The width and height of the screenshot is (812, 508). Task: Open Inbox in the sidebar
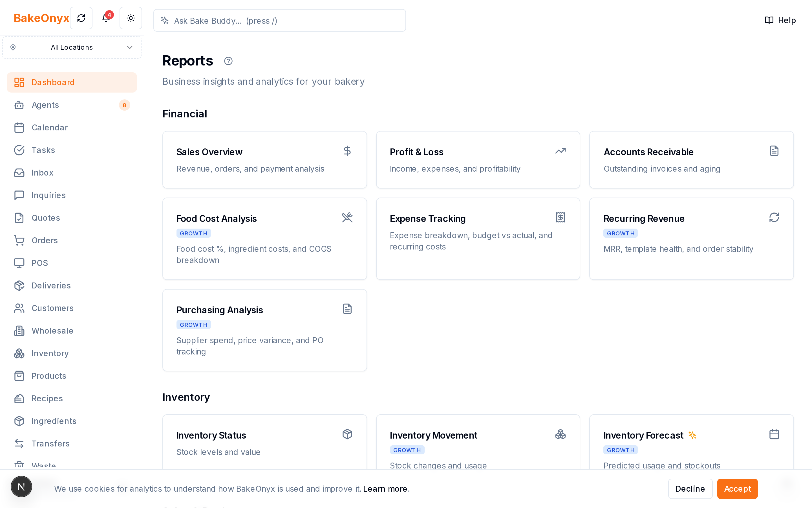72,173
